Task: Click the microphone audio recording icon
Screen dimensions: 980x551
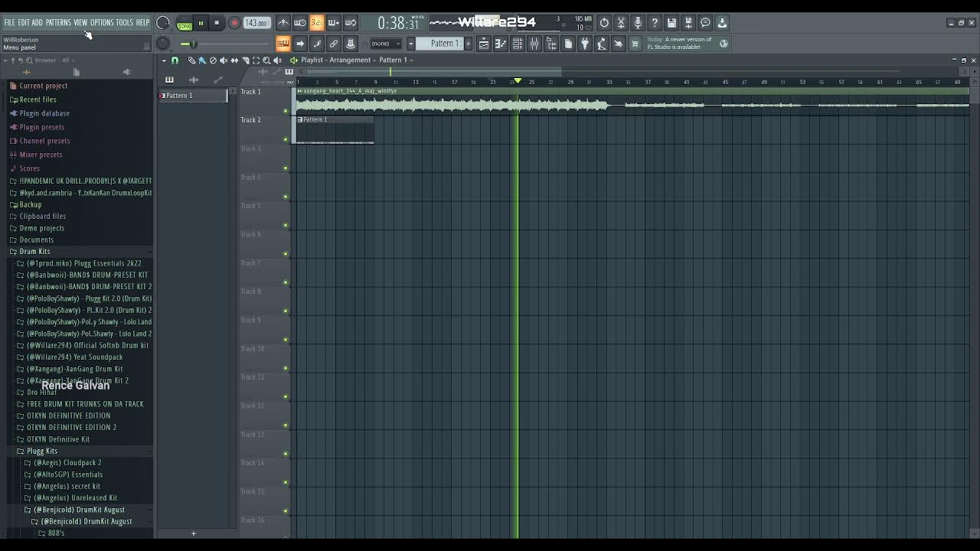Action: coord(638,22)
